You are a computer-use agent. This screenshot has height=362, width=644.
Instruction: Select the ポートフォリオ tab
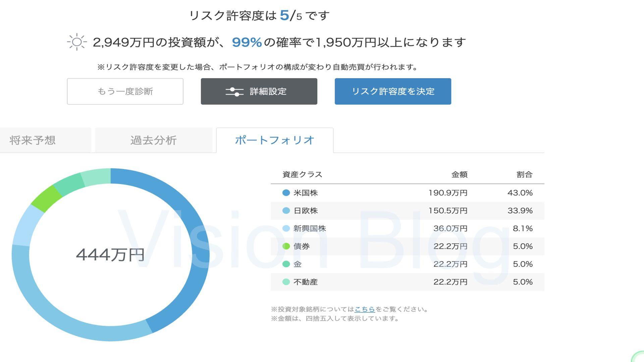[275, 140]
